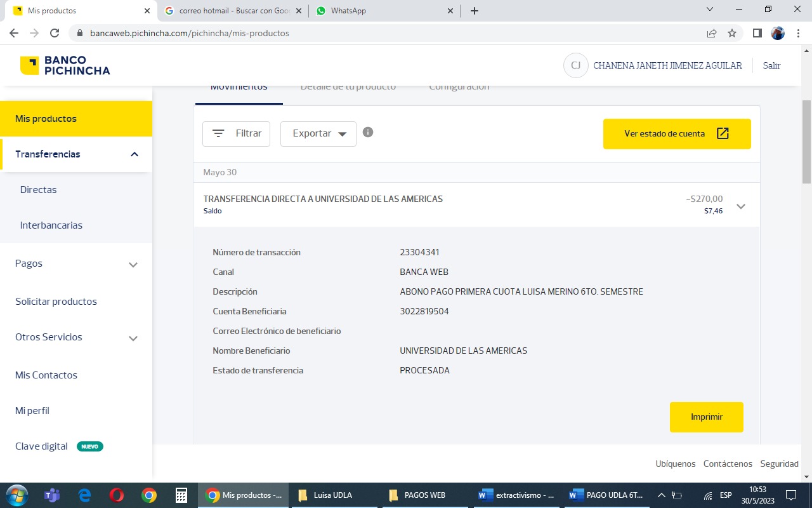
Task: Bookmark page with the star icon
Action: (732, 33)
